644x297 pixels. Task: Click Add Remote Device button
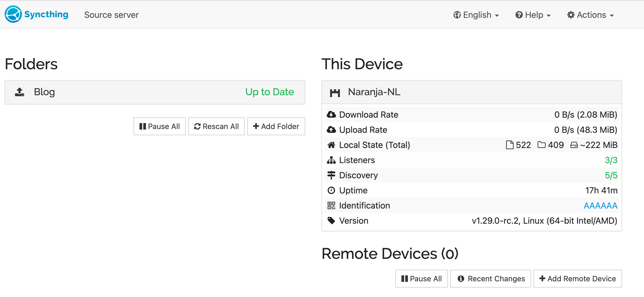coord(578,279)
